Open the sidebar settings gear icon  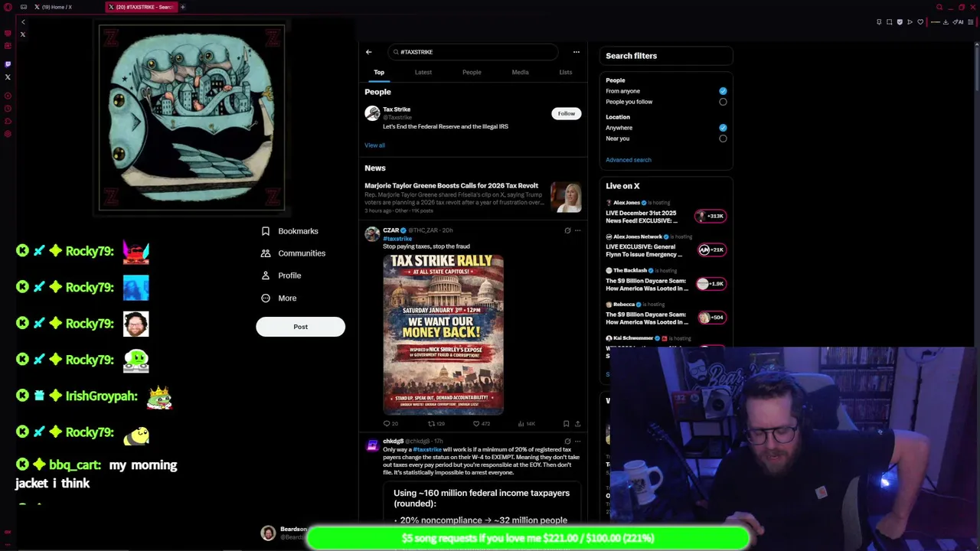8,134
